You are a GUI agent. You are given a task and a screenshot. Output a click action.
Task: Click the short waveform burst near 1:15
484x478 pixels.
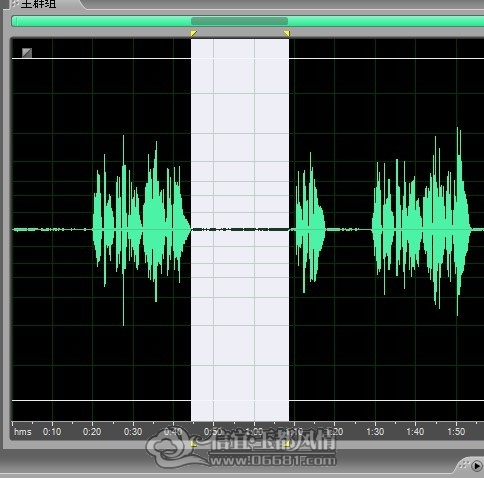pos(310,223)
